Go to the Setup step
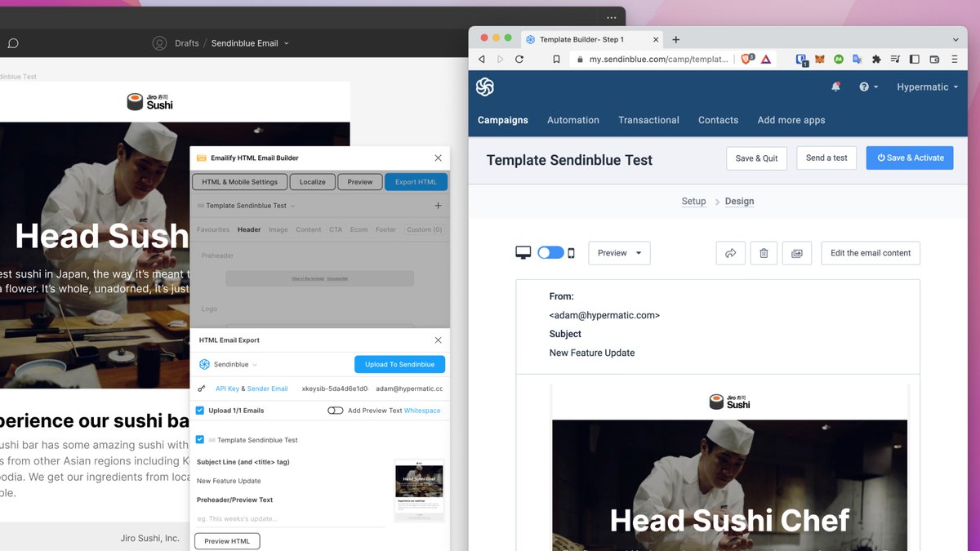The width and height of the screenshot is (980, 551). click(693, 201)
